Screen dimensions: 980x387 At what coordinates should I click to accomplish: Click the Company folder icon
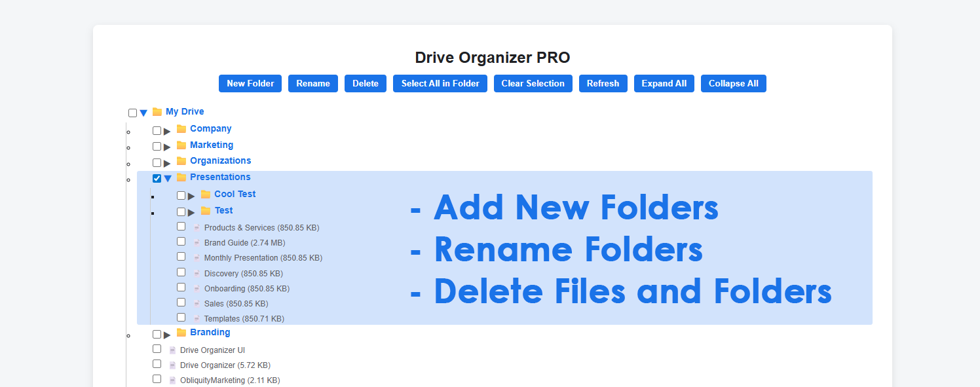point(181,129)
